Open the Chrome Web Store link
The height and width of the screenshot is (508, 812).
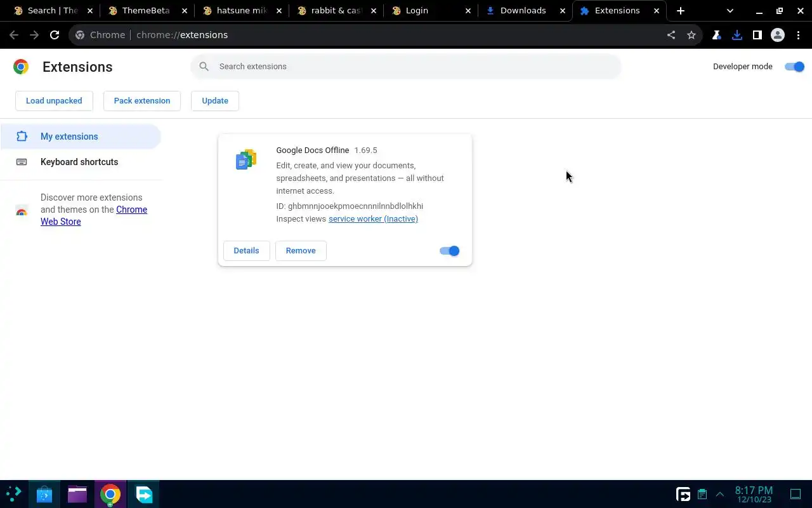94,215
